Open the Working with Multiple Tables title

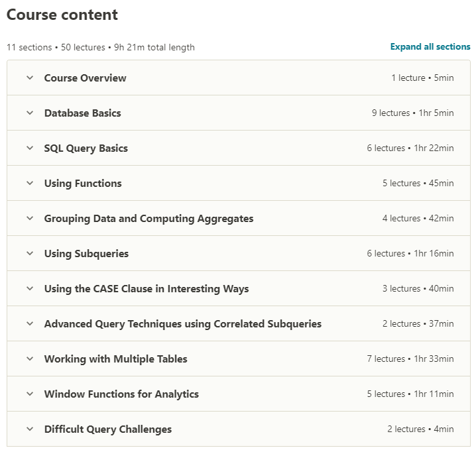pos(115,359)
